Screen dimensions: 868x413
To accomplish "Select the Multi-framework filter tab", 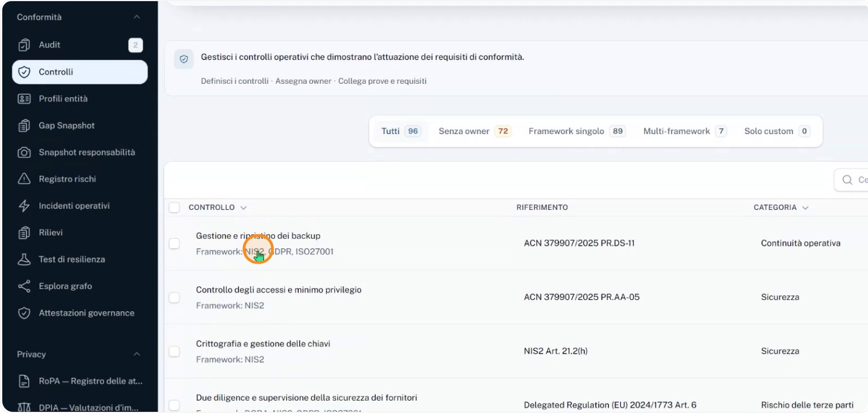I will click(x=685, y=131).
